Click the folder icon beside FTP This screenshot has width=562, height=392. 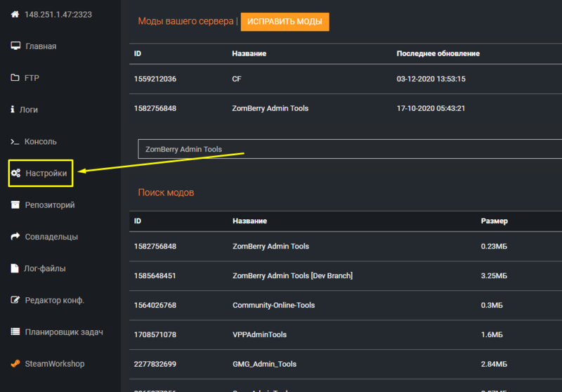pyautogui.click(x=15, y=78)
